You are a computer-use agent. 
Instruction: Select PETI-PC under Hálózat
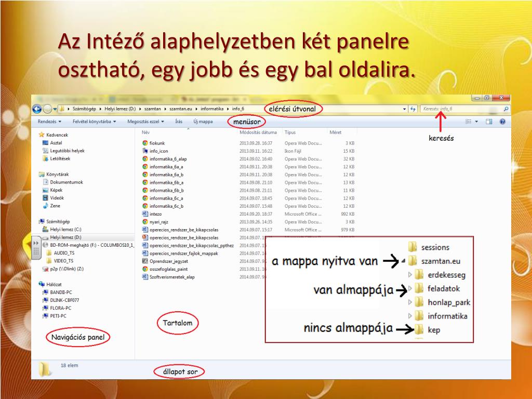point(58,316)
